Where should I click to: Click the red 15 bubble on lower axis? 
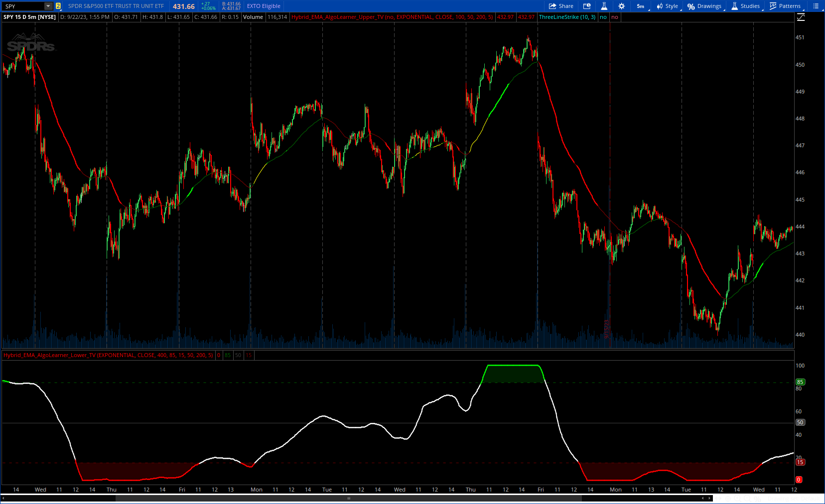click(x=800, y=462)
